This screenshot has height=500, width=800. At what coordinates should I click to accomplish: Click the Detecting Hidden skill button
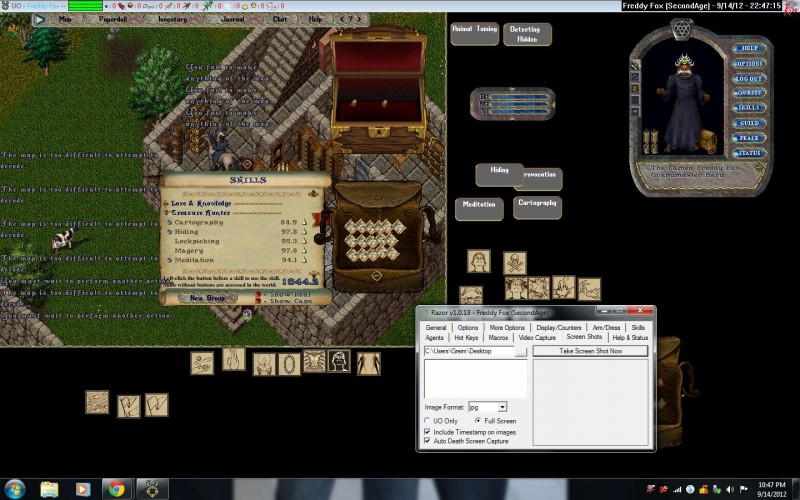525,36
